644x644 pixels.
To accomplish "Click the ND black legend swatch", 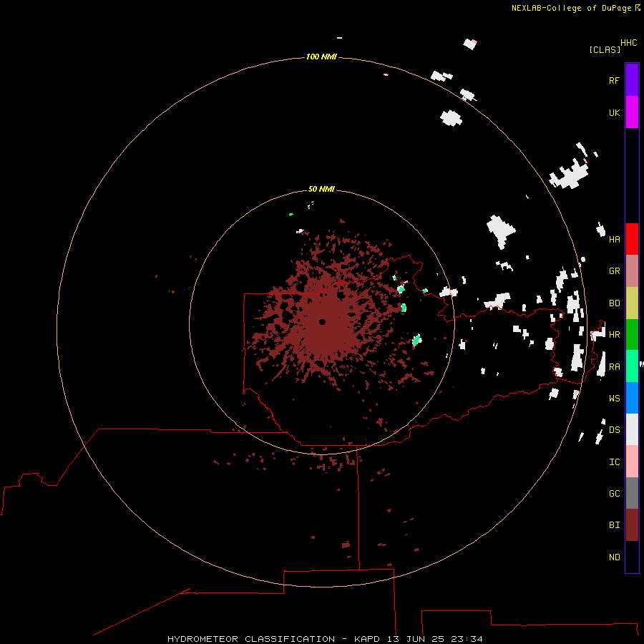I will pos(632,557).
